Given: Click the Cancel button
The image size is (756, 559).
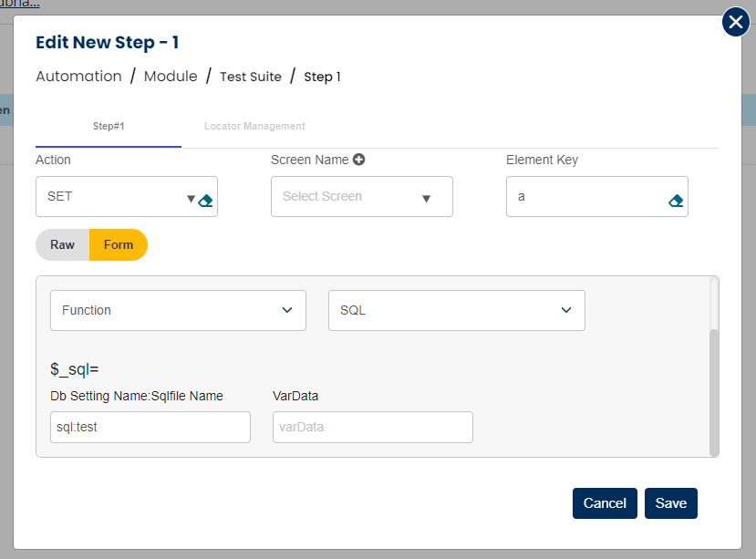Looking at the screenshot, I should coord(605,503).
